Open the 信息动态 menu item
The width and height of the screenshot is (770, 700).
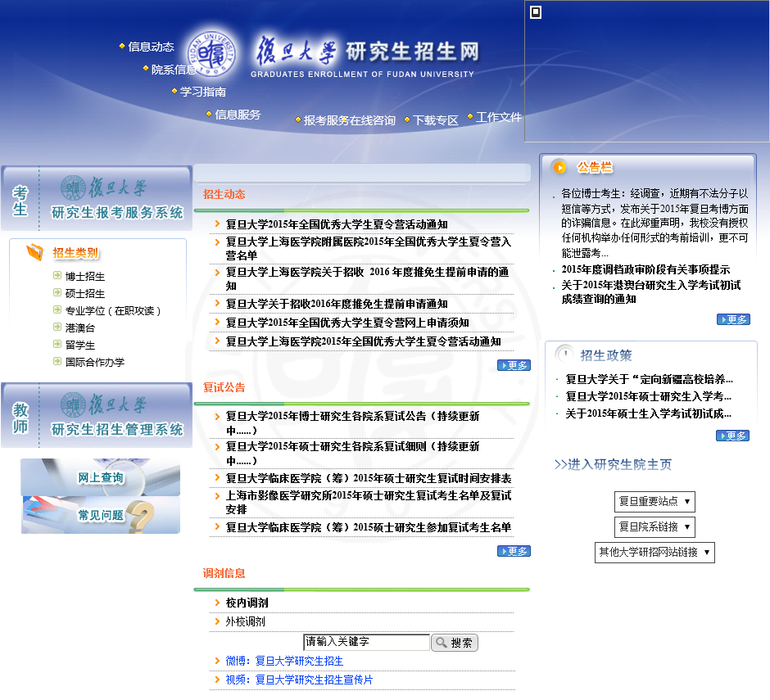pyautogui.click(x=151, y=47)
